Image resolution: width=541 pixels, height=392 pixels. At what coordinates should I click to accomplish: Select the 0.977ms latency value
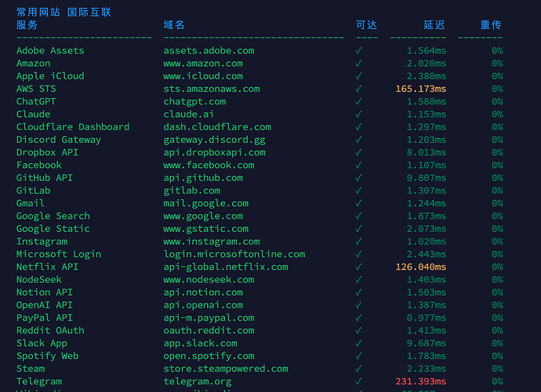pyautogui.click(x=426, y=318)
